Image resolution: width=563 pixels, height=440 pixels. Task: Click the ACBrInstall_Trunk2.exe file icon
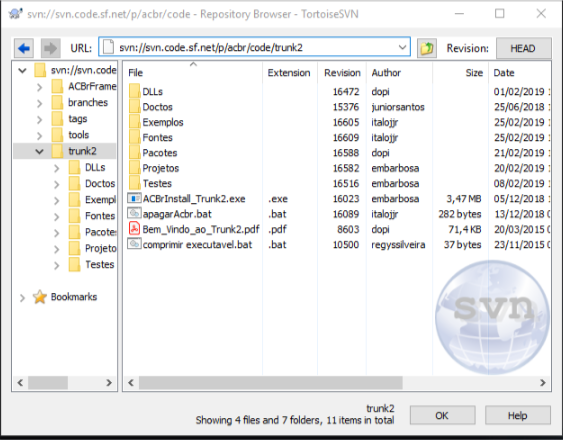point(134,198)
